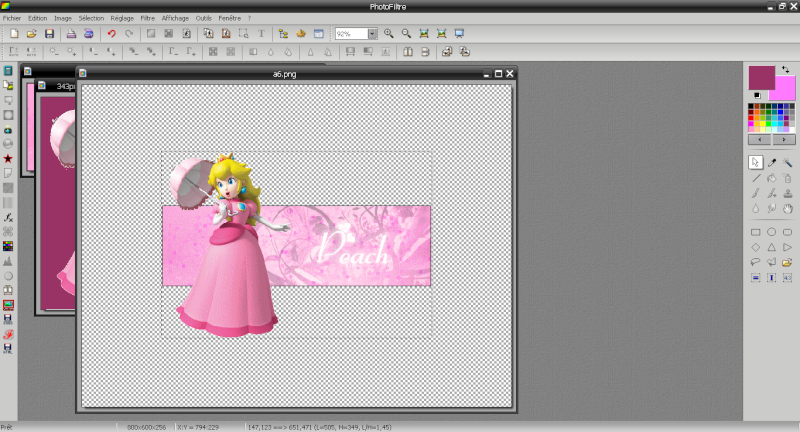Image resolution: width=800 pixels, height=432 pixels.
Task: Click the Zoom in magnifier
Action: tap(389, 34)
